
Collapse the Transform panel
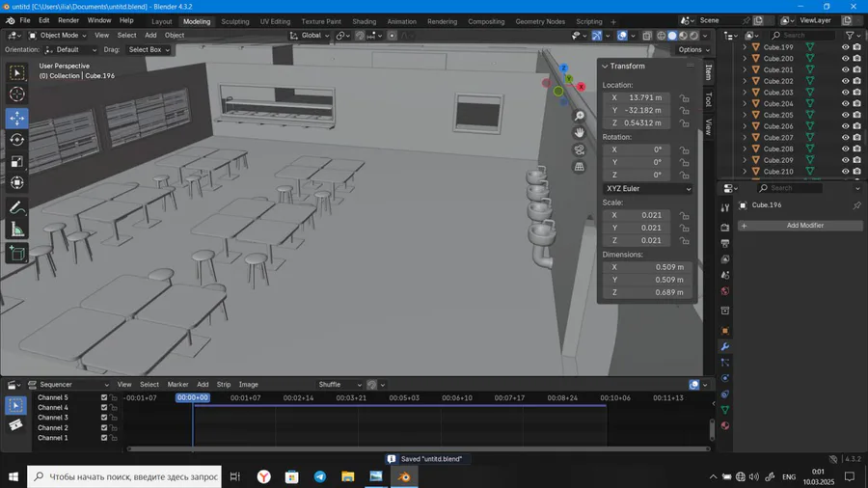tap(605, 67)
